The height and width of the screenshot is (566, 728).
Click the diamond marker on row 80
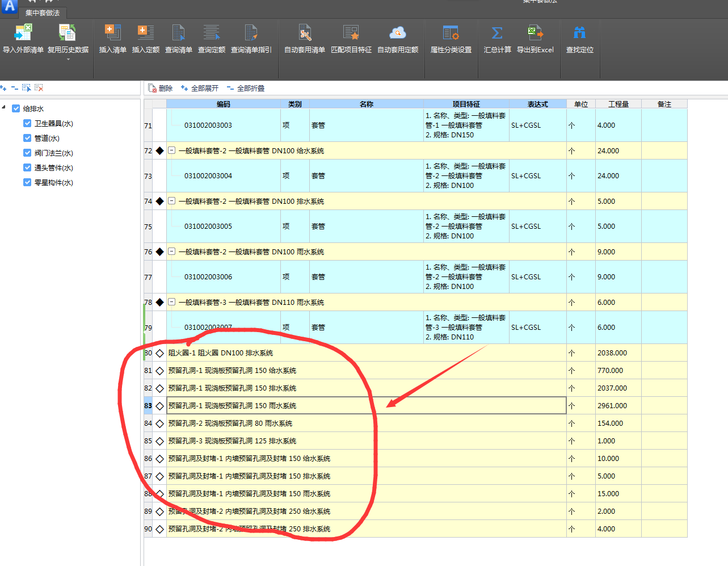pos(160,353)
